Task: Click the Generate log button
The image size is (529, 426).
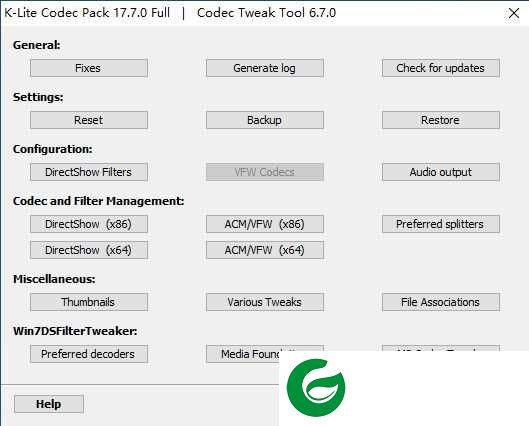Action: coord(265,68)
